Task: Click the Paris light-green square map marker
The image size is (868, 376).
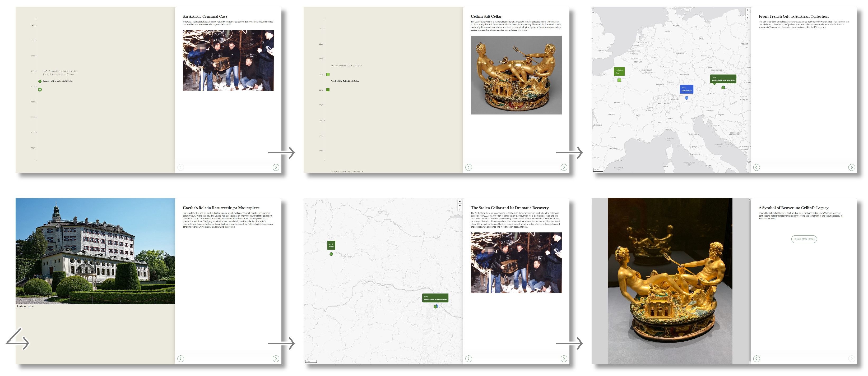Action: pyautogui.click(x=619, y=80)
